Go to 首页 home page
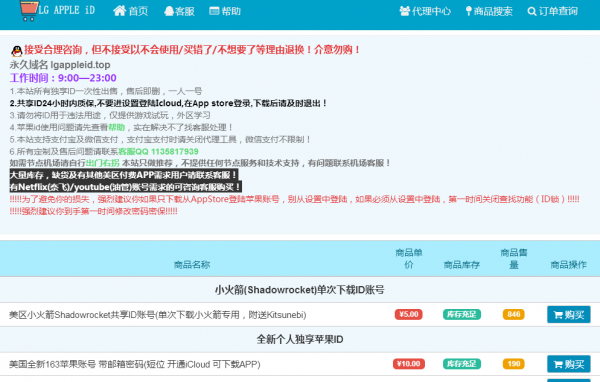The image size is (600, 382). click(x=130, y=11)
